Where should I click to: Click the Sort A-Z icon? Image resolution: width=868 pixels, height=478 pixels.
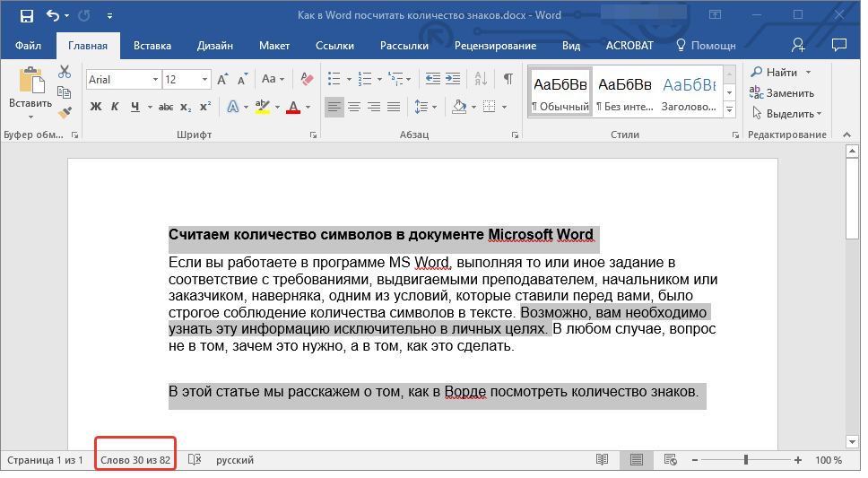[481, 79]
